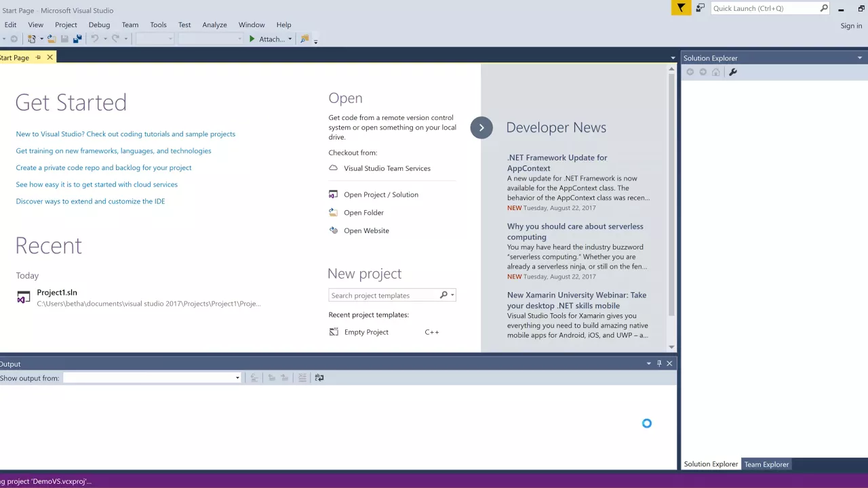Click the New Project toolbar icon
The image size is (868, 488).
click(31, 39)
